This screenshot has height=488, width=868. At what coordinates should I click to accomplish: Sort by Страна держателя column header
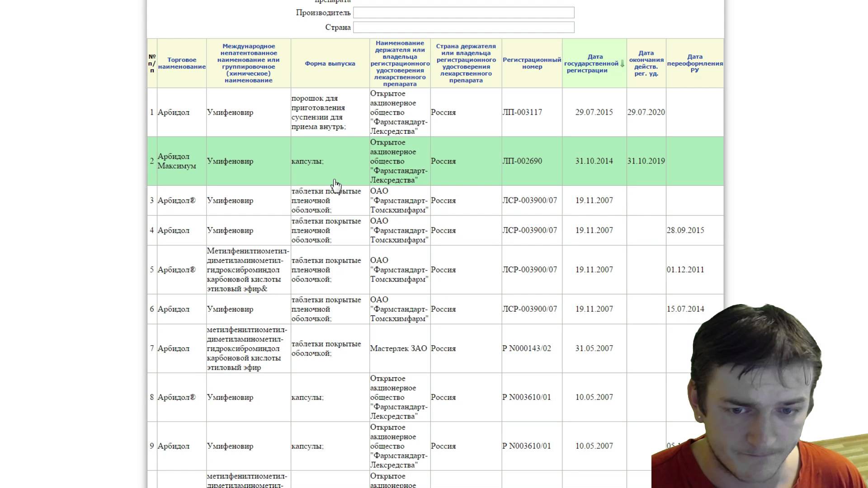click(x=466, y=63)
